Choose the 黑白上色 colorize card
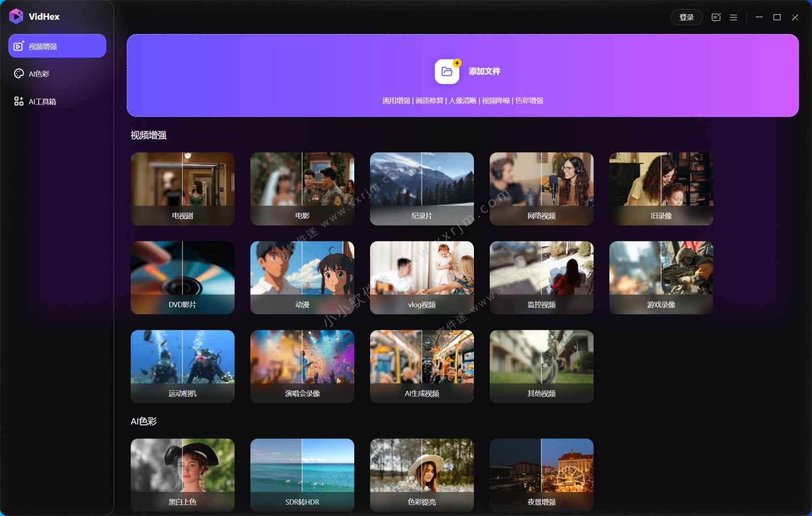The width and height of the screenshot is (812, 516). (183, 475)
